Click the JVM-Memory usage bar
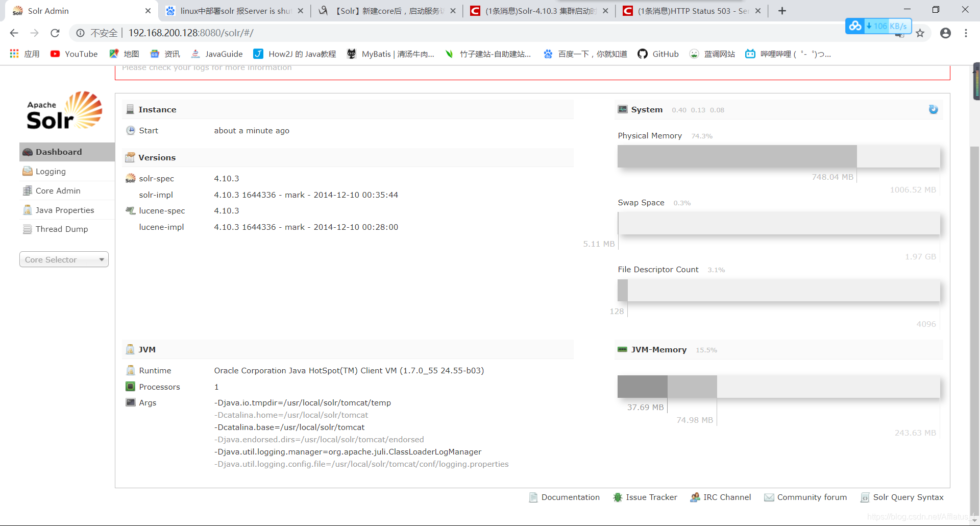980x526 pixels. coord(778,387)
